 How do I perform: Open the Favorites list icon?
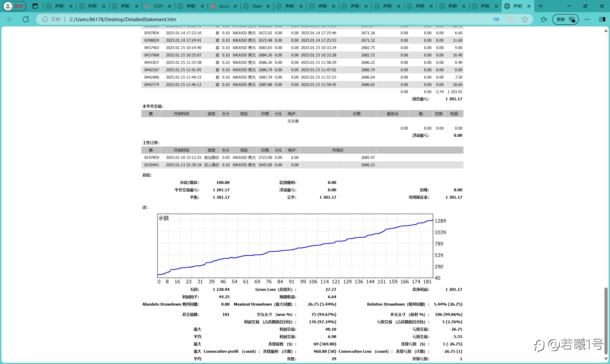(x=544, y=19)
